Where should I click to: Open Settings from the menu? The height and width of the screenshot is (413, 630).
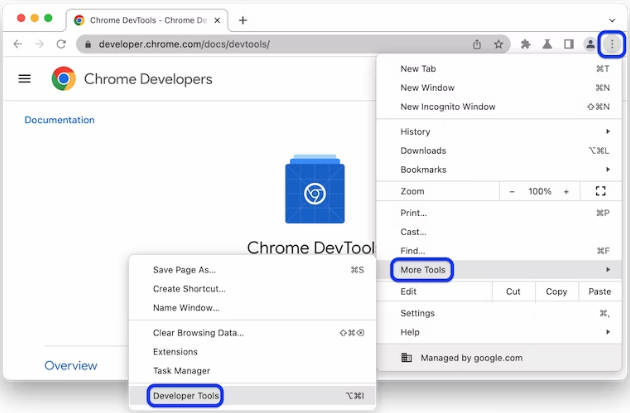pos(499,313)
